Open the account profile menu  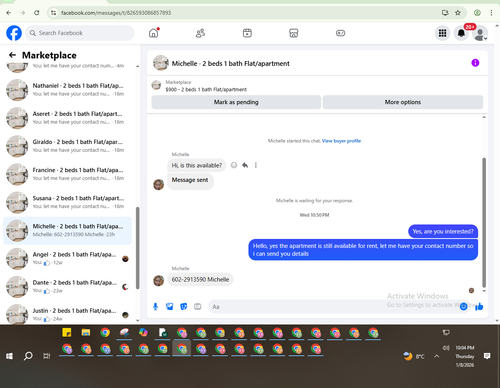tap(480, 33)
